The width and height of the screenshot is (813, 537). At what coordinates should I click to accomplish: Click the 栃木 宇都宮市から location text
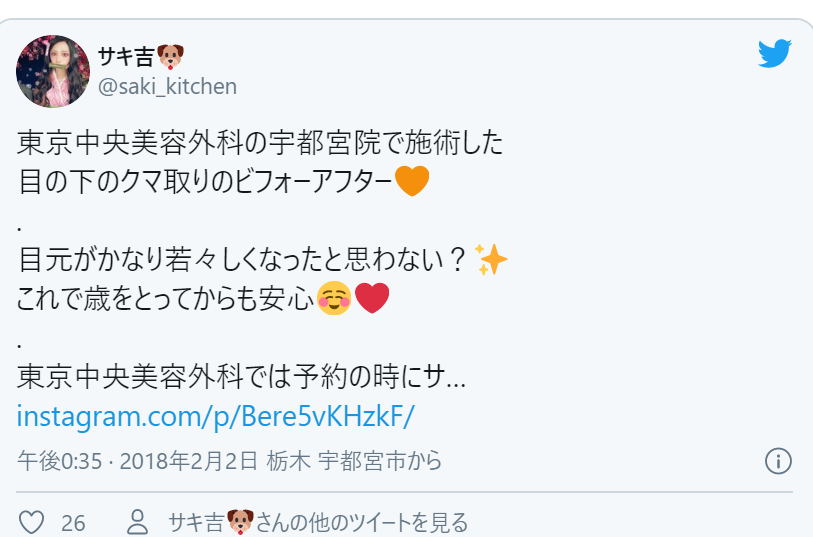pyautogui.click(x=354, y=461)
